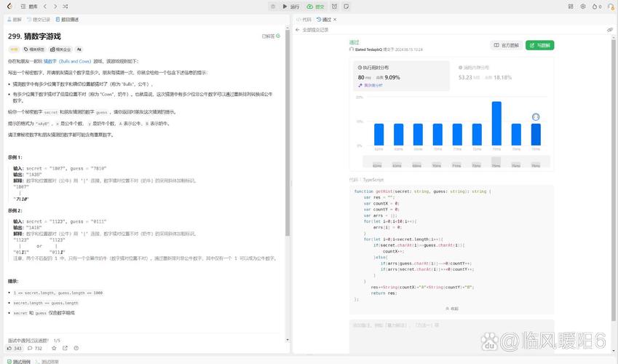Click the 已解答 solved status indicator

pos(271,36)
